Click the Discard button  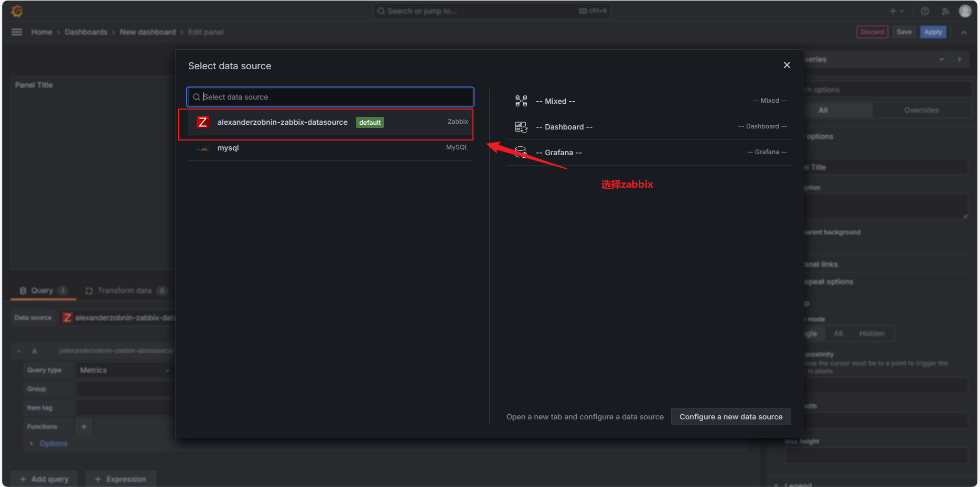[x=873, y=32]
